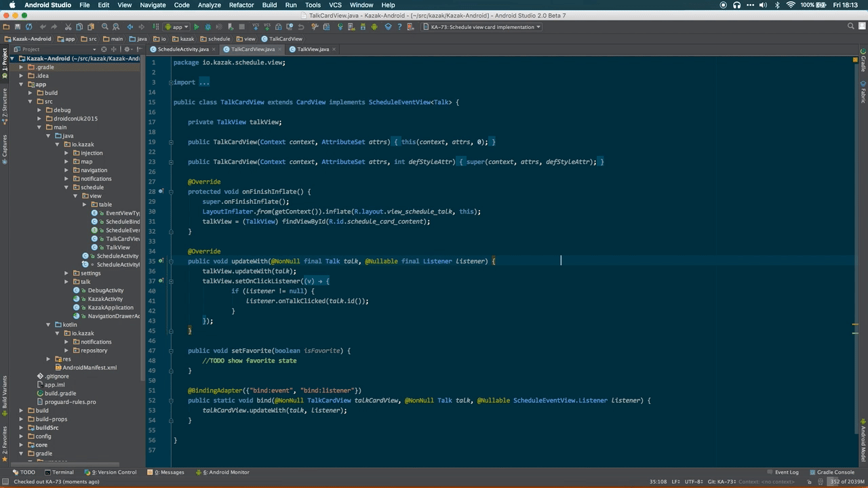
Task: Open the Refactor menu
Action: pyautogui.click(x=241, y=5)
